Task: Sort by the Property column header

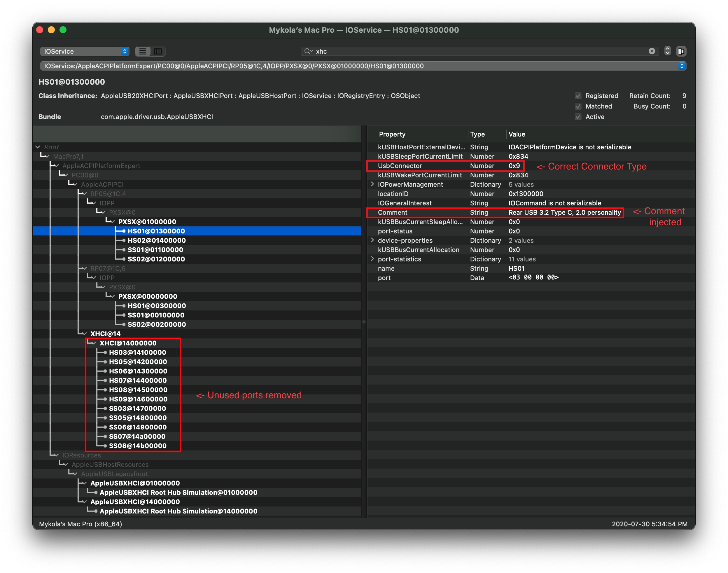Action: click(392, 134)
